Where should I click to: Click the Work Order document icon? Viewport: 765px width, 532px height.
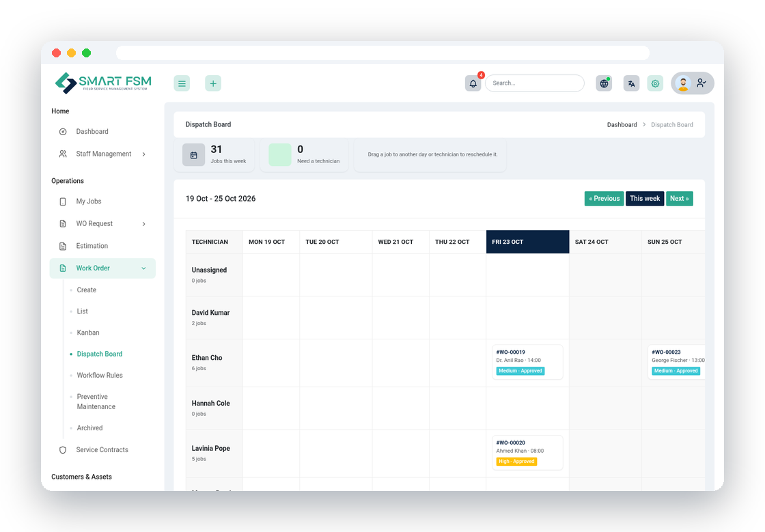click(x=63, y=268)
